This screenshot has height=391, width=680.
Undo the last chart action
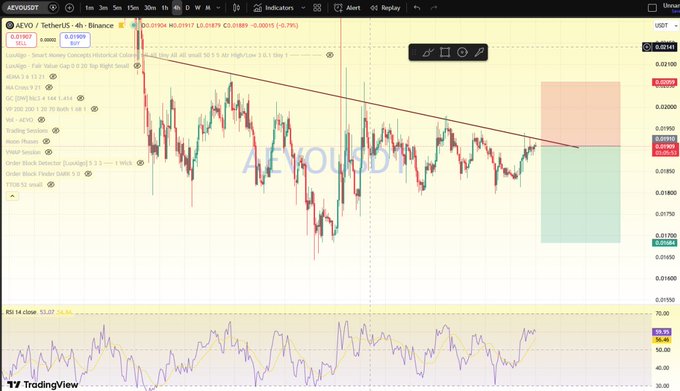tap(417, 8)
